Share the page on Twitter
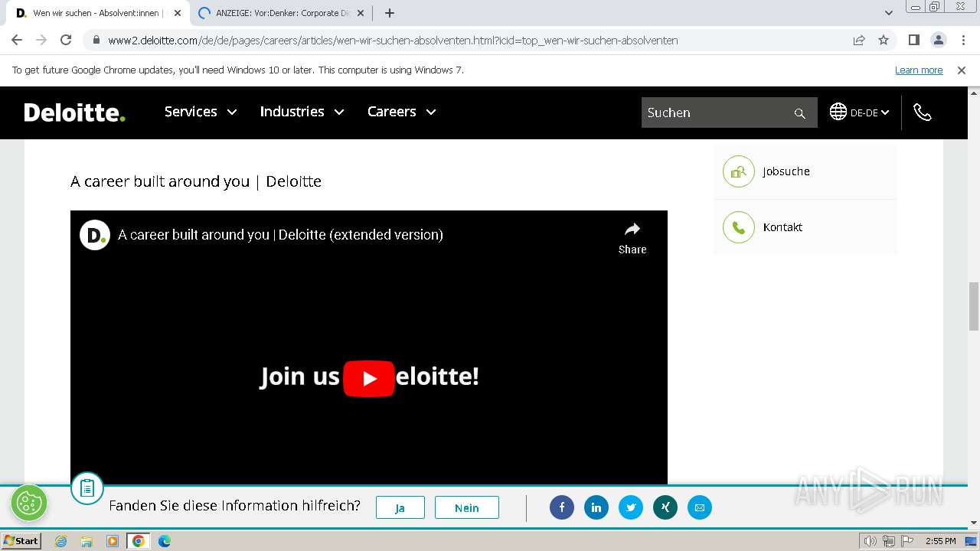The height and width of the screenshot is (551, 980). [x=631, y=507]
